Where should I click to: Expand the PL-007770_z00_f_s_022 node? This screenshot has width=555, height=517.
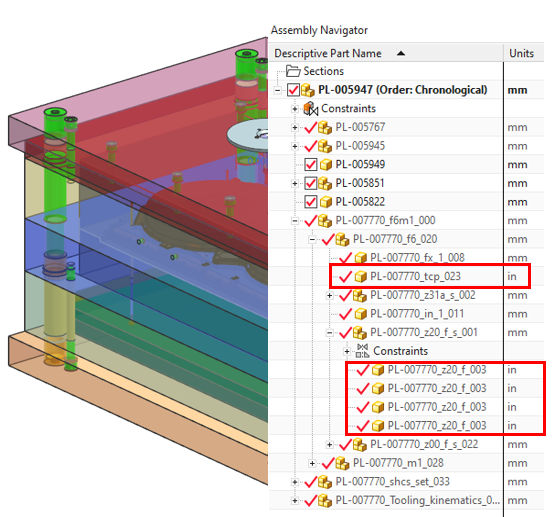click(330, 445)
